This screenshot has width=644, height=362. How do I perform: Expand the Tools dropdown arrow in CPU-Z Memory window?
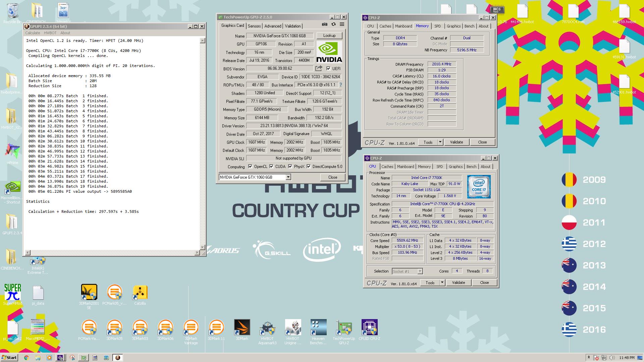click(x=440, y=142)
